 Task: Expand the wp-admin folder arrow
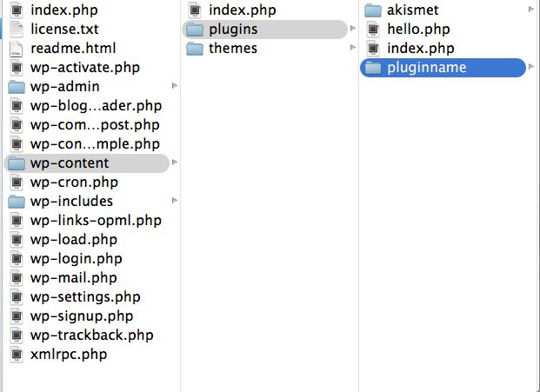[175, 86]
